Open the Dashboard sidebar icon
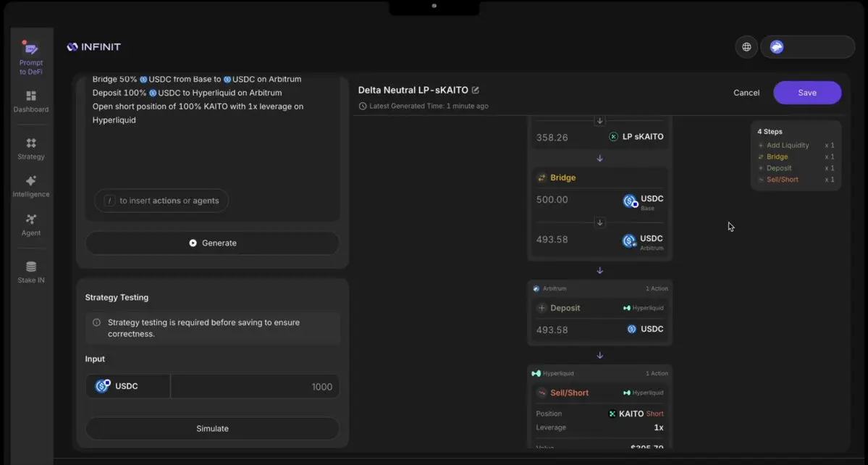Screen dimensions: 868x465 [x=31, y=96]
